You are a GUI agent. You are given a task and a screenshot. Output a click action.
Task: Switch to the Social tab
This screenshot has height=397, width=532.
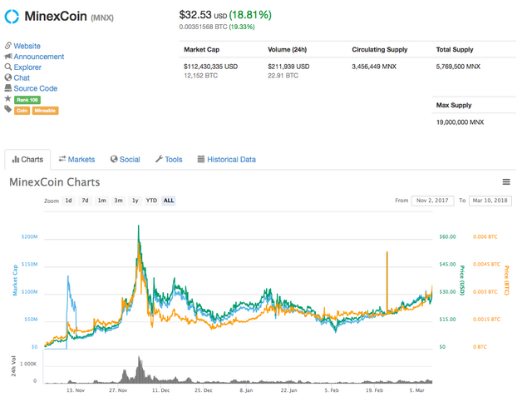pyautogui.click(x=126, y=159)
